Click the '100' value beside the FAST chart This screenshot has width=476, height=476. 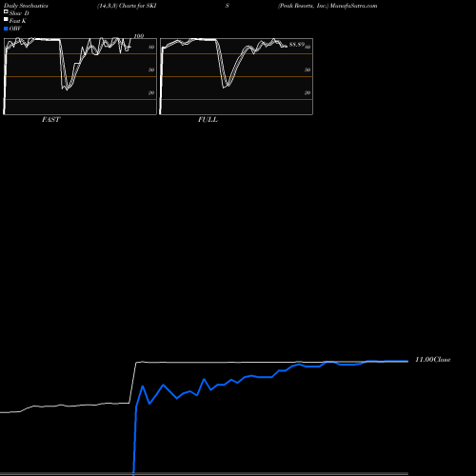pos(139,36)
